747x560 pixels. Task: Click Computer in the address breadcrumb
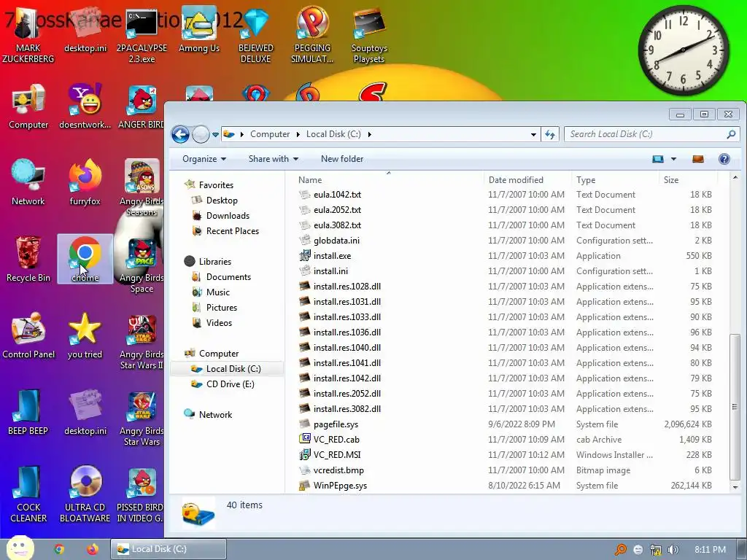[270, 134]
